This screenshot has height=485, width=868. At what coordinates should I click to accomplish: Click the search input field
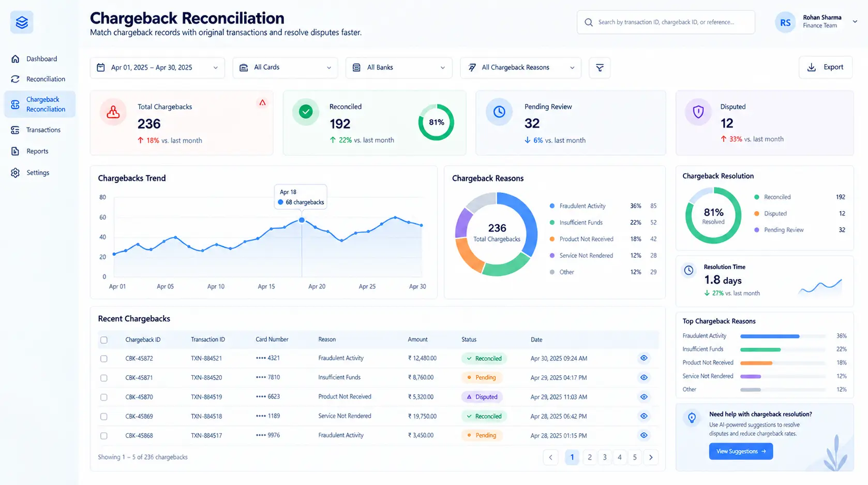click(666, 22)
